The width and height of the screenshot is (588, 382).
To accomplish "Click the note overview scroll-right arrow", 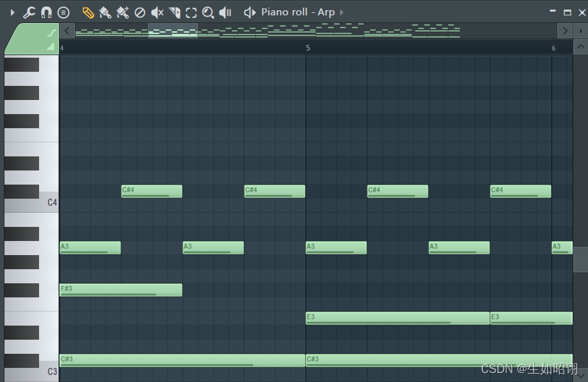I will pos(565,31).
